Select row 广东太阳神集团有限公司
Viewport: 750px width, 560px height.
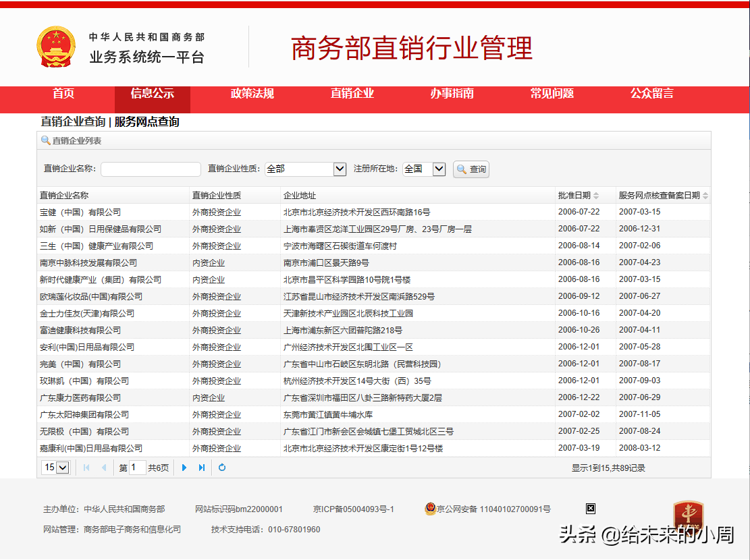(373, 415)
